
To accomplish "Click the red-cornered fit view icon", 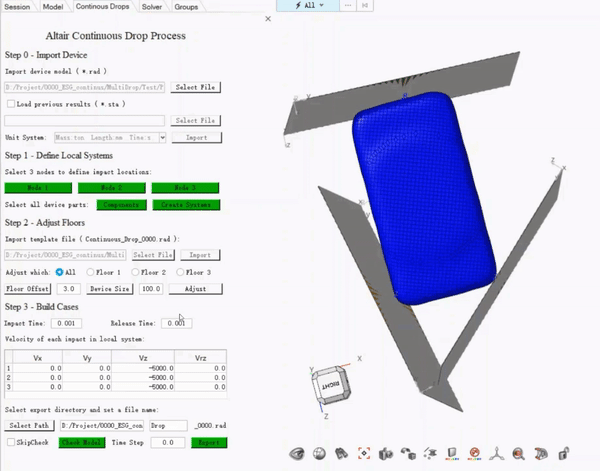I will (364, 453).
